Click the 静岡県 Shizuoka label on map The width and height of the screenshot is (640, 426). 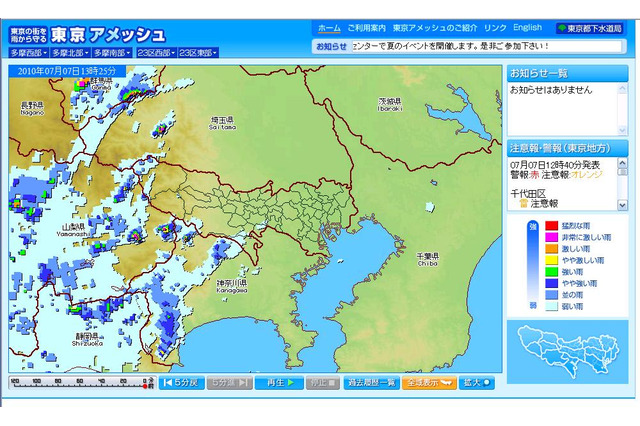(87, 339)
